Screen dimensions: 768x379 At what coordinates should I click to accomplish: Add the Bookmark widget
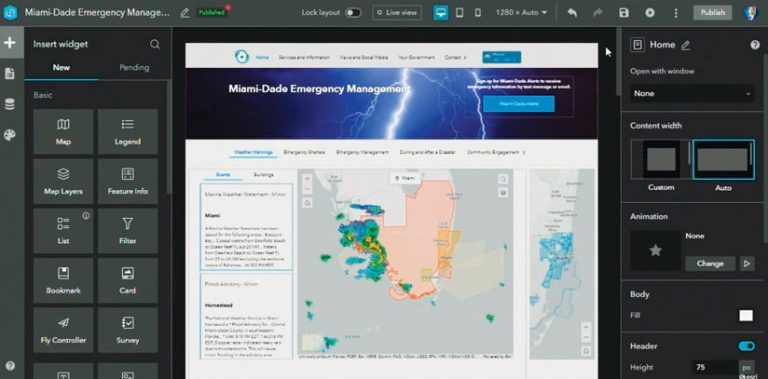pyautogui.click(x=63, y=281)
